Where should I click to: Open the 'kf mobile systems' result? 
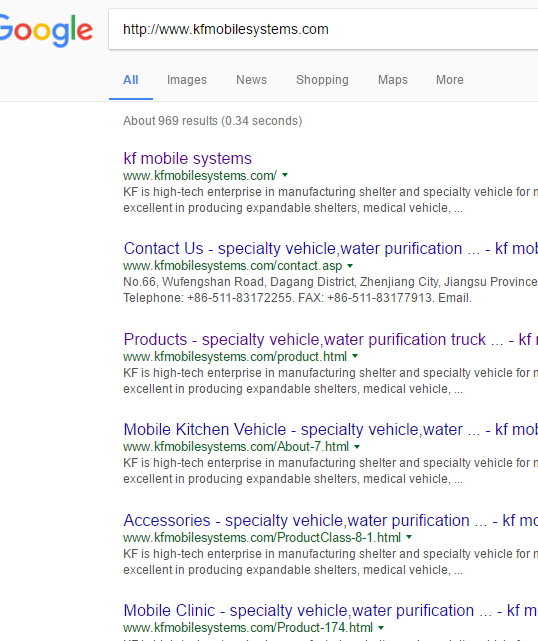tap(188, 159)
